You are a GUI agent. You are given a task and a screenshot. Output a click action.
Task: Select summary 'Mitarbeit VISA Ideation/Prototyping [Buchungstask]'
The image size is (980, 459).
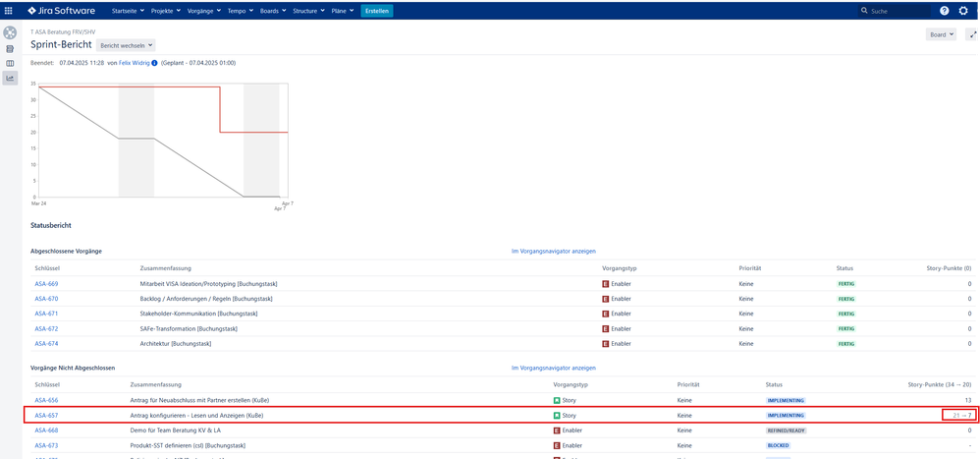(208, 284)
